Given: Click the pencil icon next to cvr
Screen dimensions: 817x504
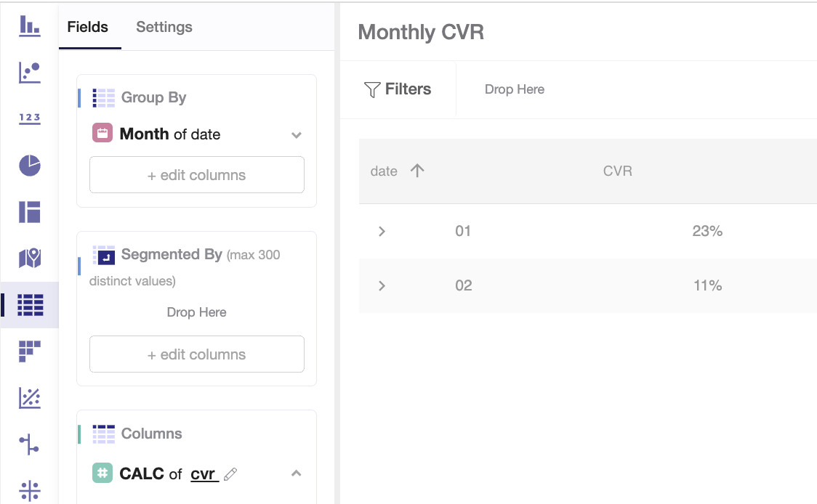Looking at the screenshot, I should click(230, 474).
